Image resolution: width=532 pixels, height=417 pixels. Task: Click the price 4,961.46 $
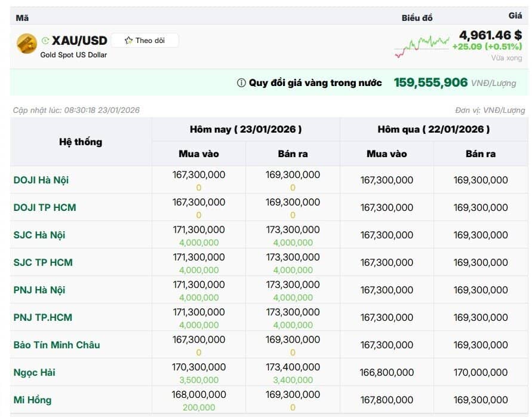tap(491, 35)
